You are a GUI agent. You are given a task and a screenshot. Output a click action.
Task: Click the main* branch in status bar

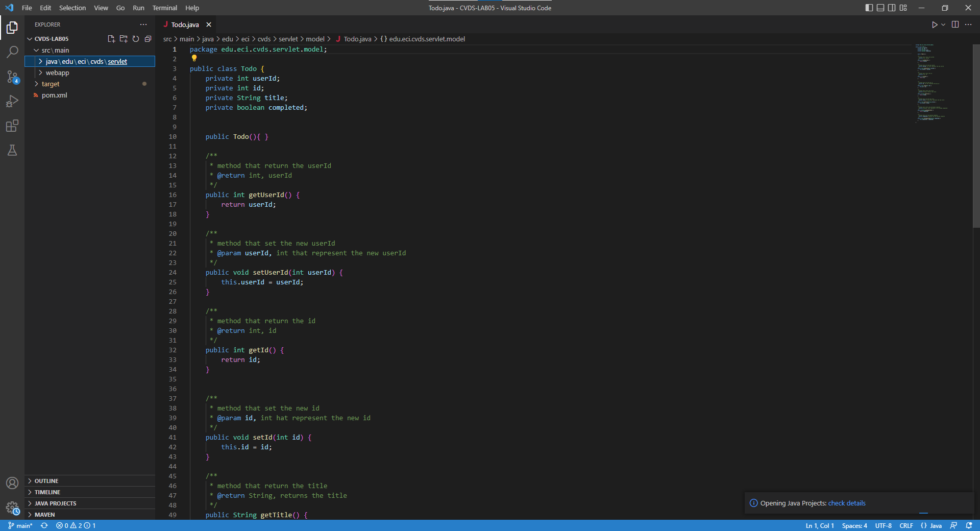pyautogui.click(x=20, y=525)
